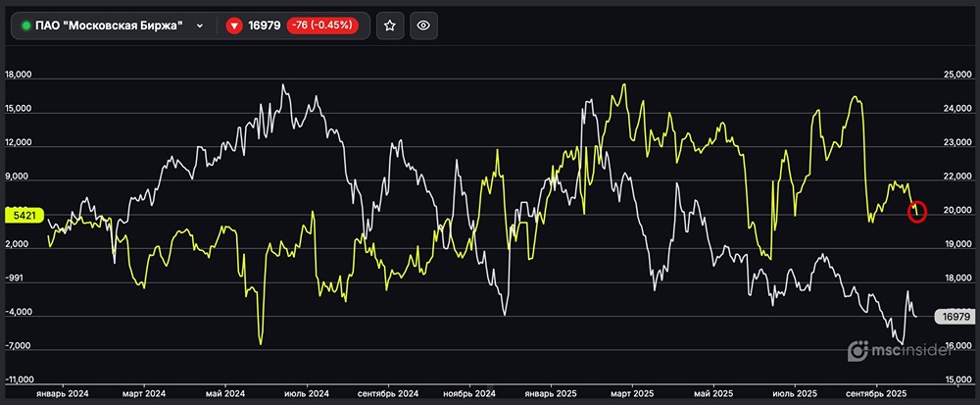Click the июль 2024 axis label
This screenshot has height=405, width=980.
pyautogui.click(x=306, y=394)
